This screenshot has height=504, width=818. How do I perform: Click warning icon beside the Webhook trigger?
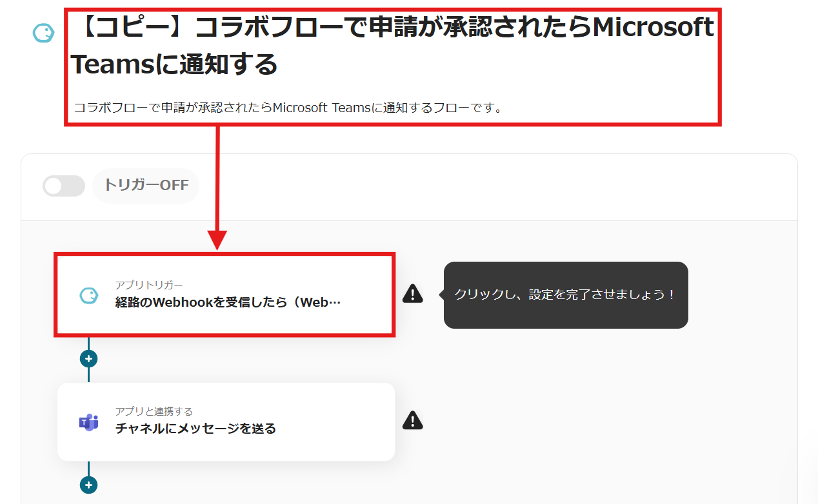click(x=413, y=294)
